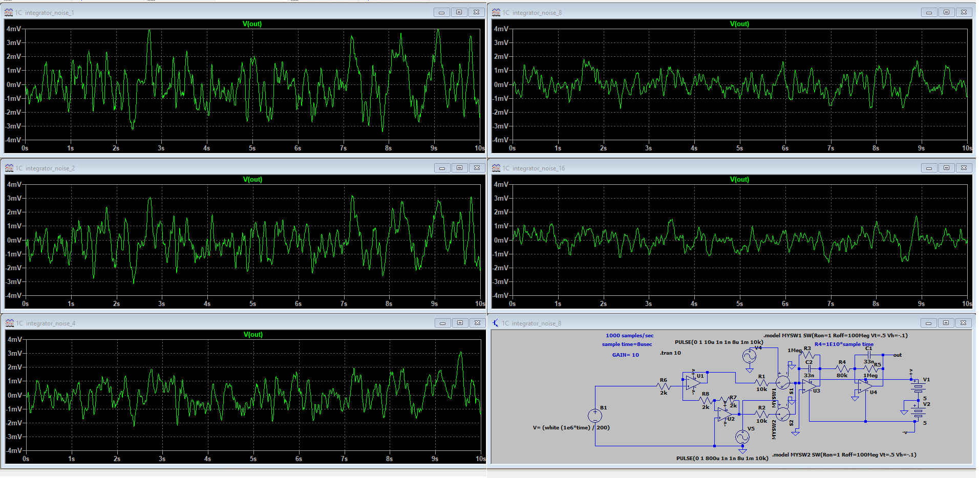Select op-amp U1 in the schematic
Image resolution: width=980 pixels, height=478 pixels.
[x=692, y=382]
